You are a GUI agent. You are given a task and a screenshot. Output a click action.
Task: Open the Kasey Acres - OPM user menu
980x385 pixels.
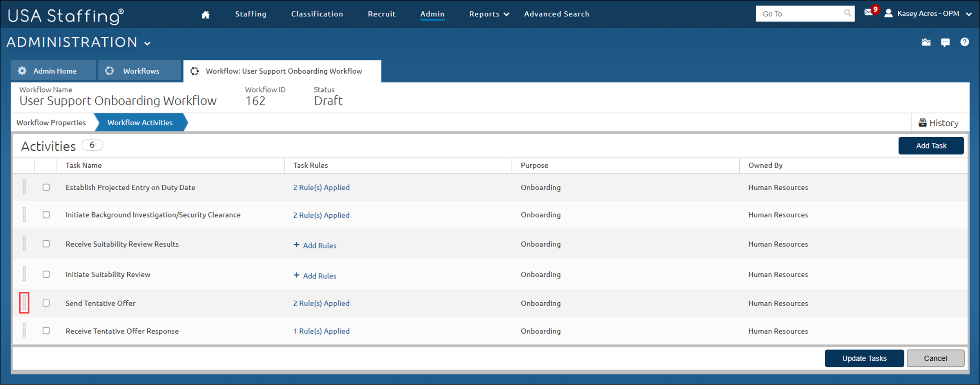click(x=928, y=13)
